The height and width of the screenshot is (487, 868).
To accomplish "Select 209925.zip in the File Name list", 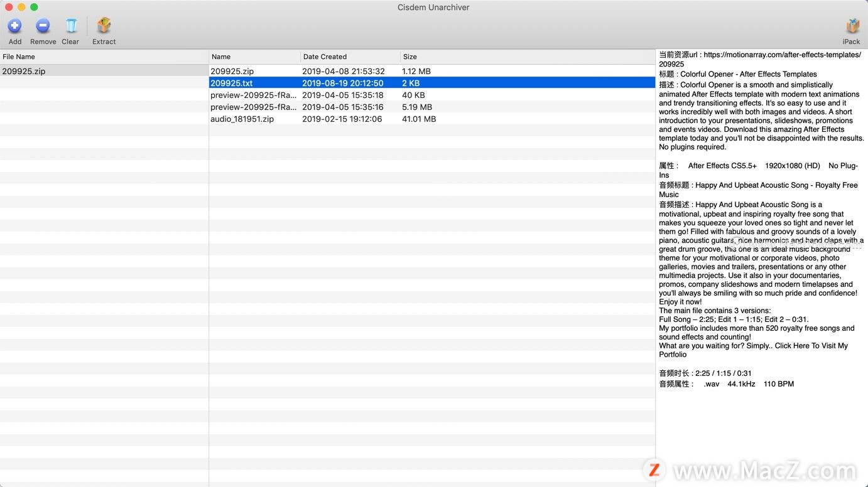I will [x=104, y=71].
